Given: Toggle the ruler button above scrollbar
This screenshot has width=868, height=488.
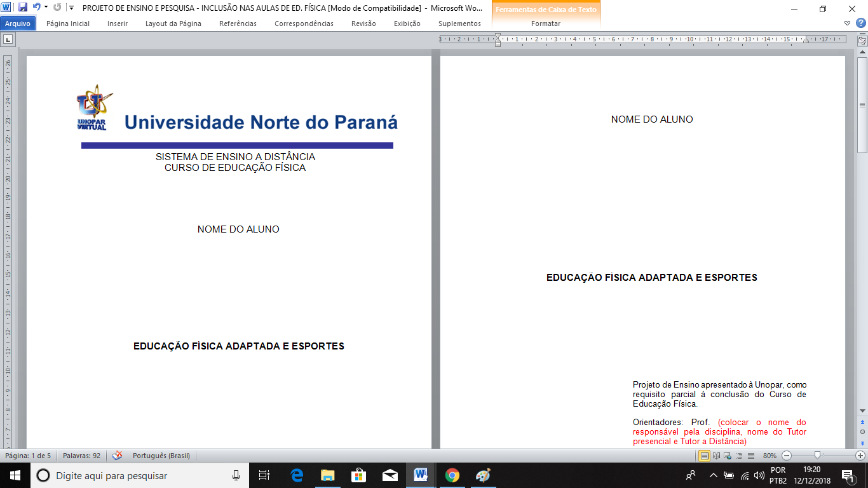Looking at the screenshot, I should click(862, 40).
